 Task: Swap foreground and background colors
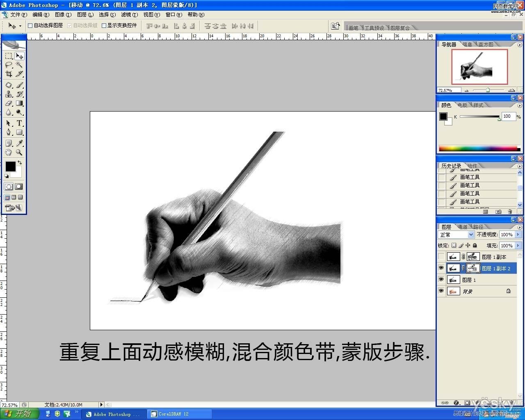click(20, 163)
